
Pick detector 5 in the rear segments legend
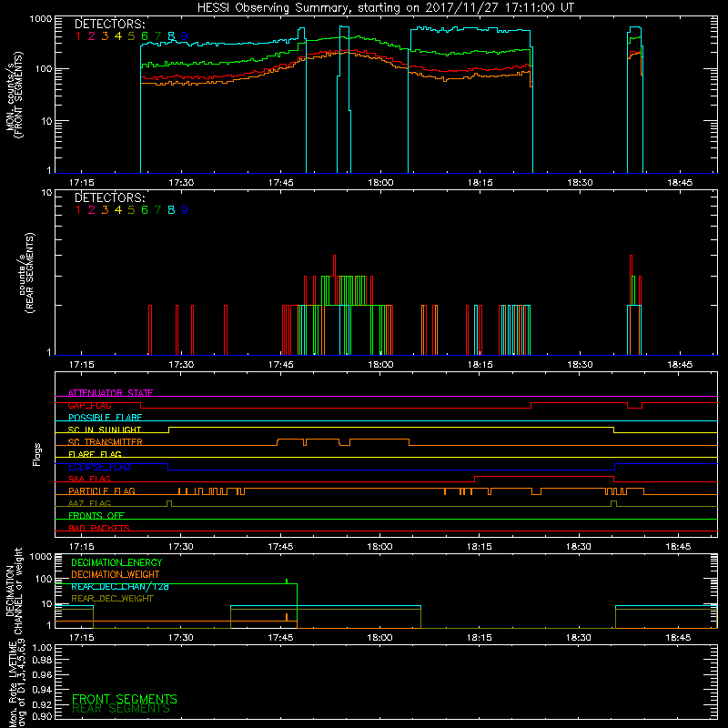131,210
